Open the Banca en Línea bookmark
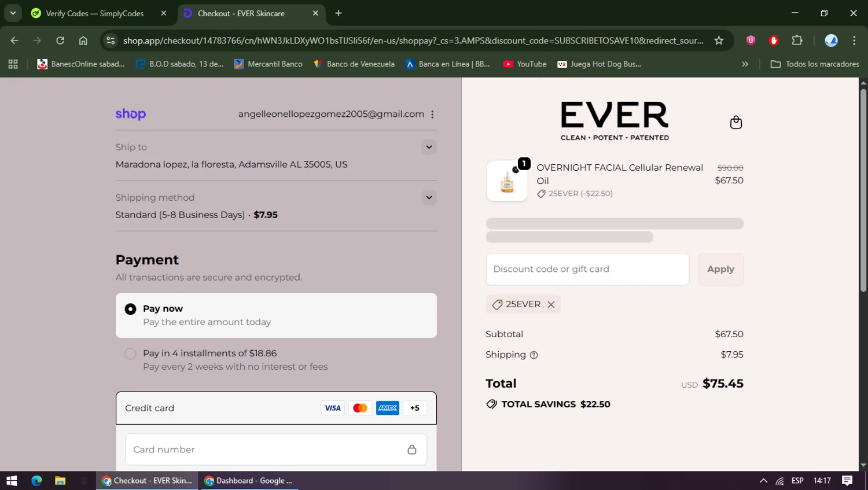 pyautogui.click(x=447, y=64)
